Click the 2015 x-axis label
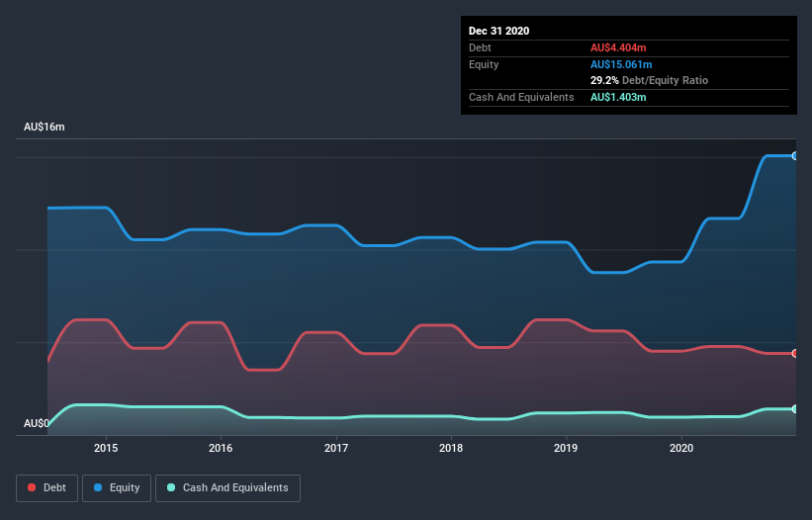Screen dimensions: 812x520 pos(106,448)
